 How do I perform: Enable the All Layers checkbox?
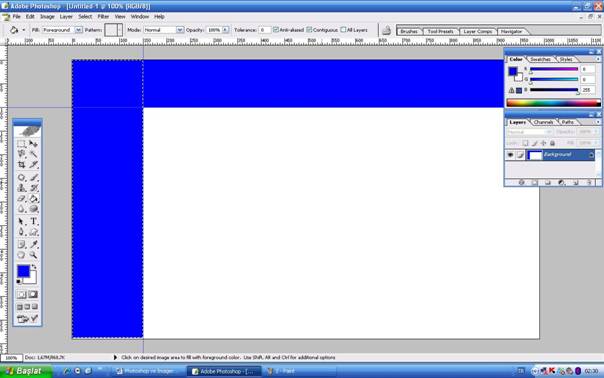coord(343,30)
